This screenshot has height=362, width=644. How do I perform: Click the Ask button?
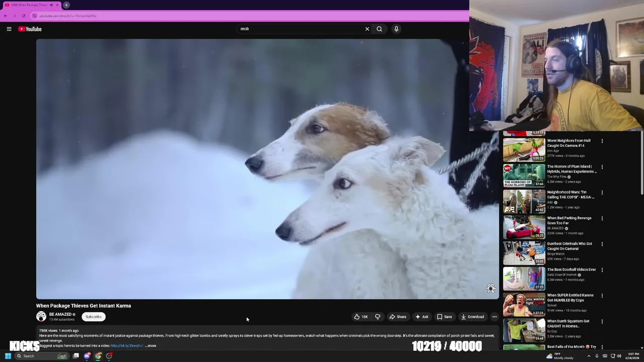tap(422, 317)
